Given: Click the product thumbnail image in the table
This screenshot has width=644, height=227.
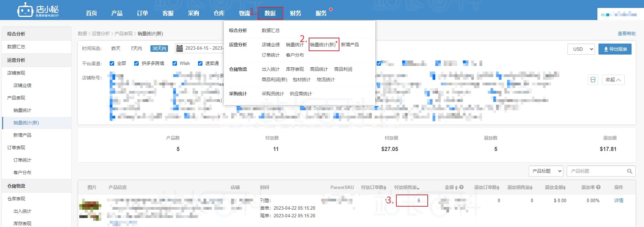Looking at the screenshot, I should [x=90, y=209].
